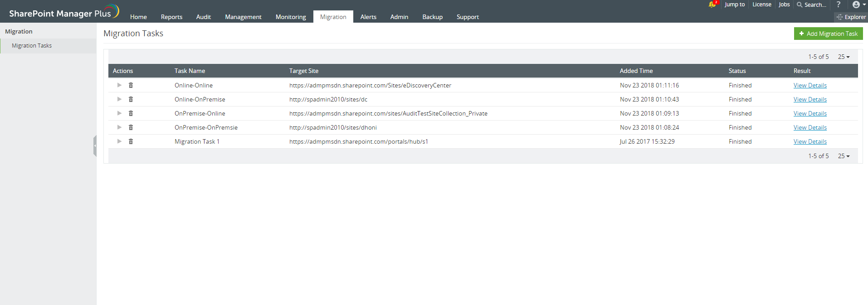Open the Backup tab

[x=432, y=17]
